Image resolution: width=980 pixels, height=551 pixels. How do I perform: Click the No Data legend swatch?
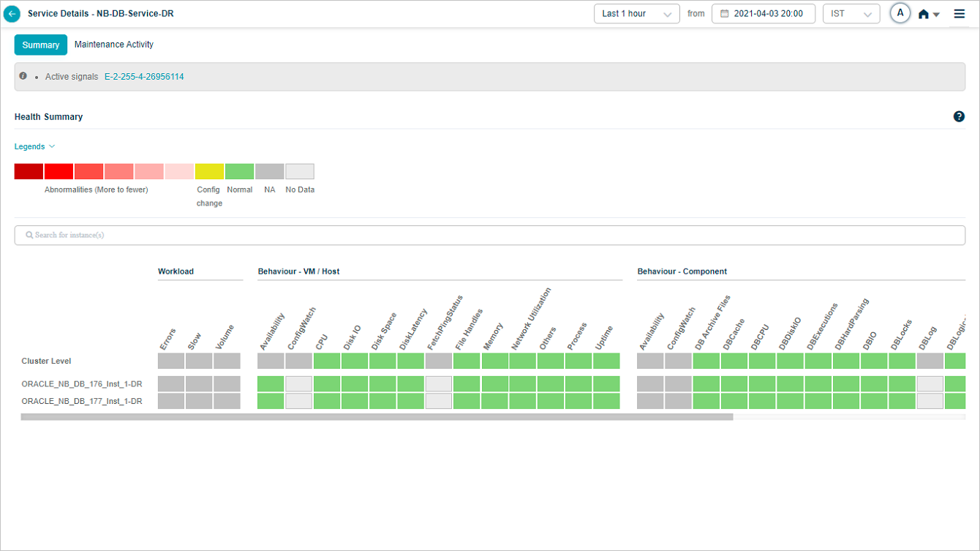pos(300,171)
